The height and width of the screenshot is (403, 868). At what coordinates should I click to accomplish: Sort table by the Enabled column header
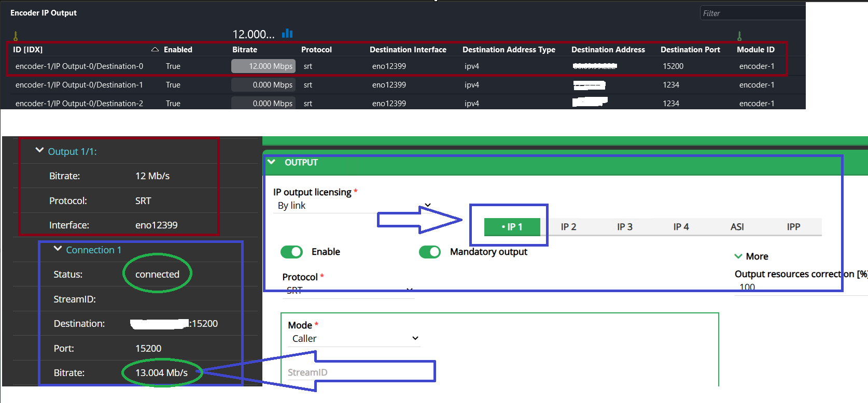click(178, 50)
